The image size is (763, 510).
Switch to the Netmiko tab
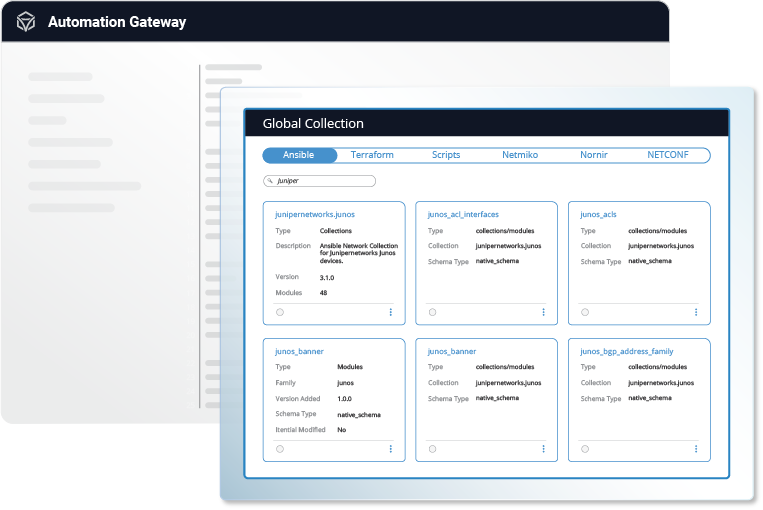[x=520, y=155]
